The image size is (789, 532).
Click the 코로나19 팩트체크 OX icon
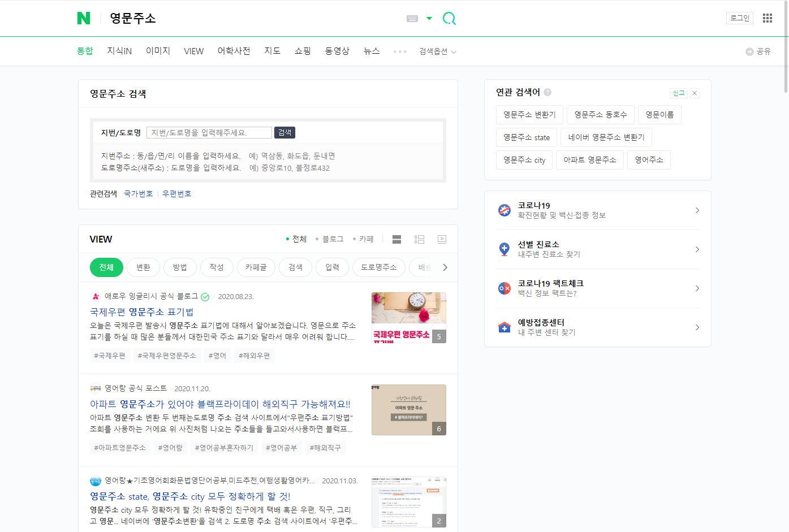[x=505, y=288]
